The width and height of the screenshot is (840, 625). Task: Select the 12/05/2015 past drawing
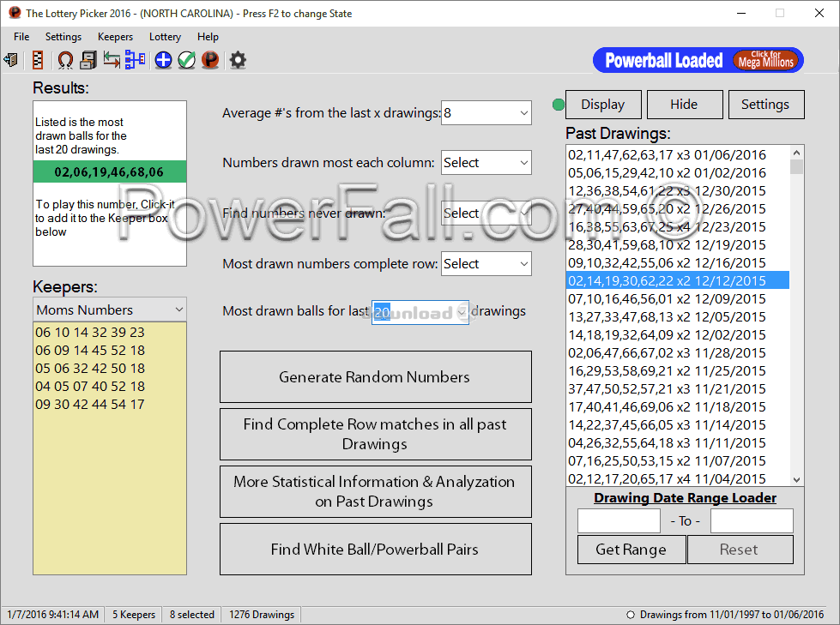coord(678,316)
